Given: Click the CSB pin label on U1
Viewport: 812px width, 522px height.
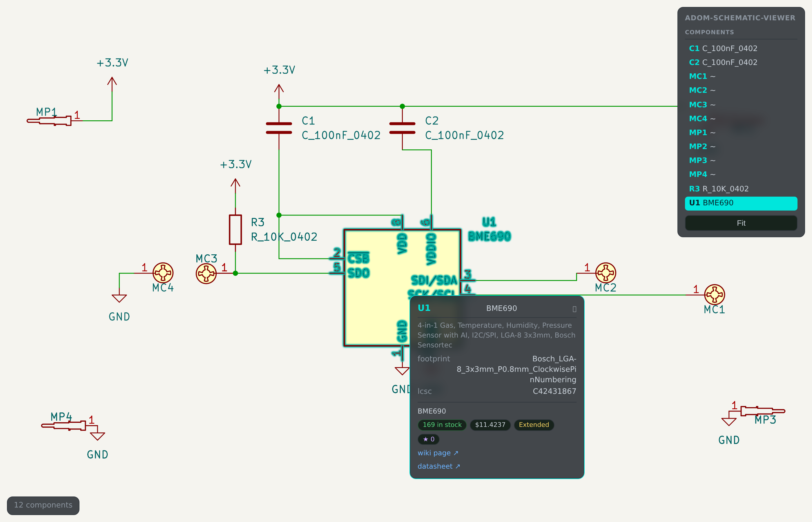Looking at the screenshot, I should point(358,259).
